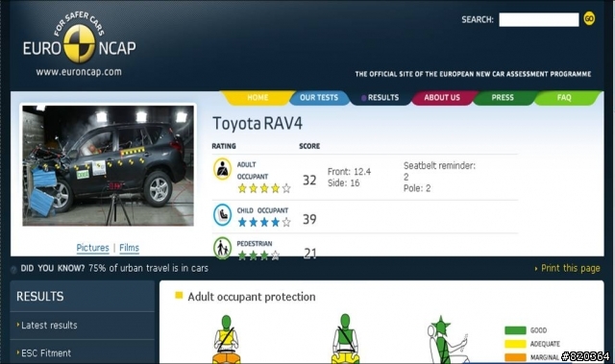Click the RESULTS sidebar heading
615x364 pixels.
(40, 296)
